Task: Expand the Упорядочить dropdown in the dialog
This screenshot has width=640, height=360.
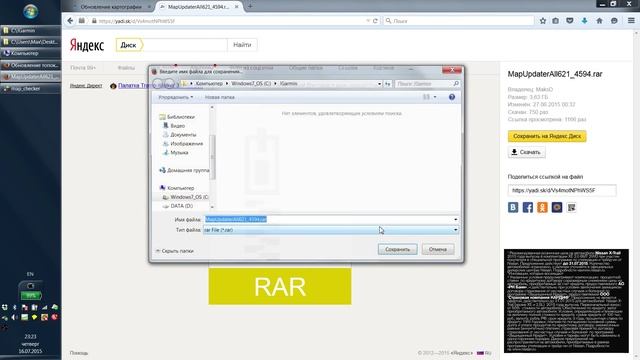Action: [176, 97]
